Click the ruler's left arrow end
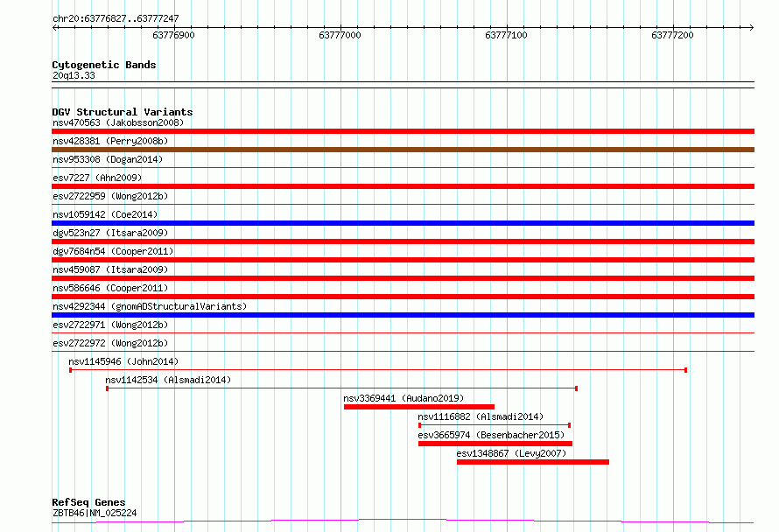Screen dimensions: 779x532 click(x=54, y=27)
